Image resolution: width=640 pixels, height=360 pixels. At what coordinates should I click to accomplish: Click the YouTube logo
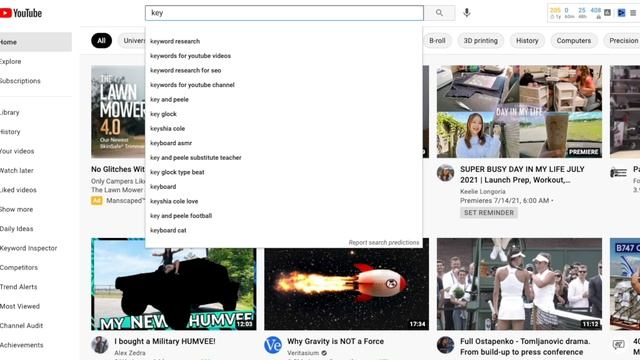21,13
